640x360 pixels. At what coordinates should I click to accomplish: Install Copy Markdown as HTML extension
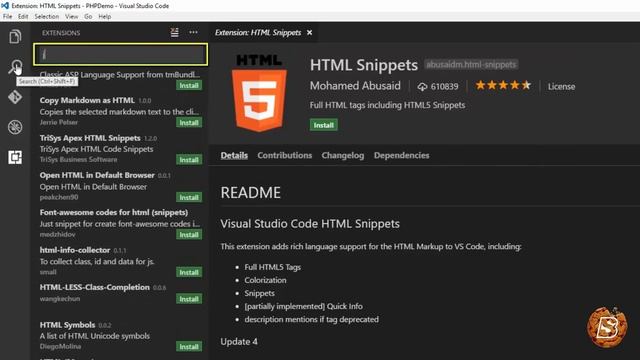pyautogui.click(x=189, y=123)
